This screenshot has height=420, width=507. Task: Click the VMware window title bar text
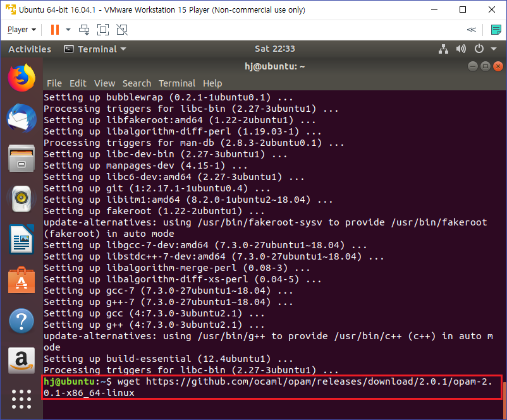[162, 9]
